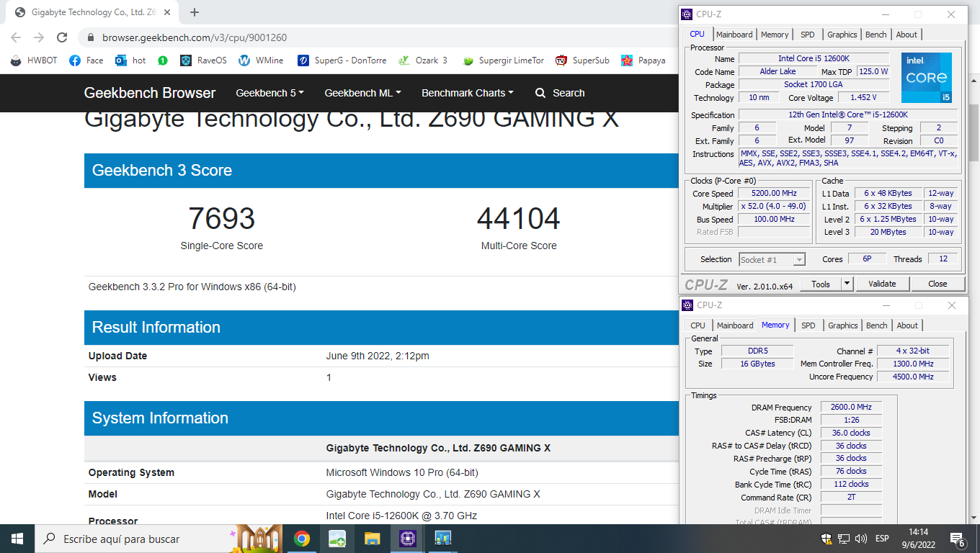Open the ESP language indicator
The image size is (980, 553).
point(882,539)
